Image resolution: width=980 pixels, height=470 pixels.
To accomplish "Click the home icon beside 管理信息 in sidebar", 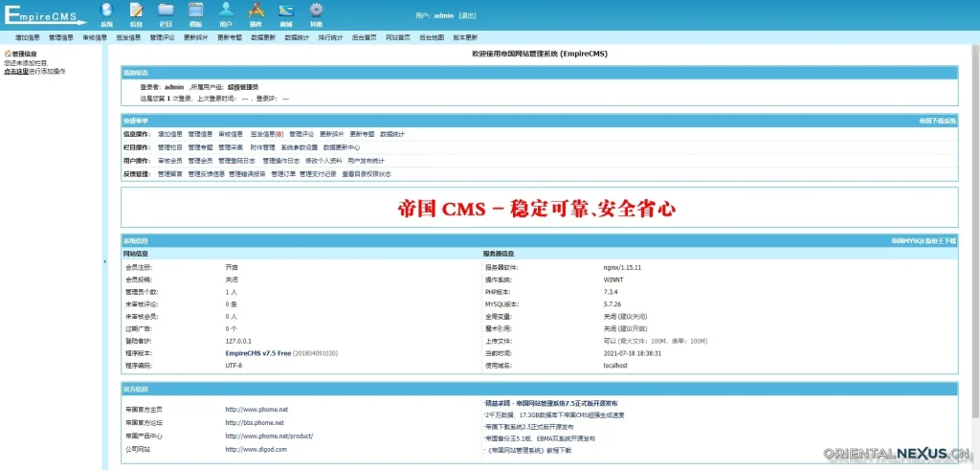I will click(8, 55).
